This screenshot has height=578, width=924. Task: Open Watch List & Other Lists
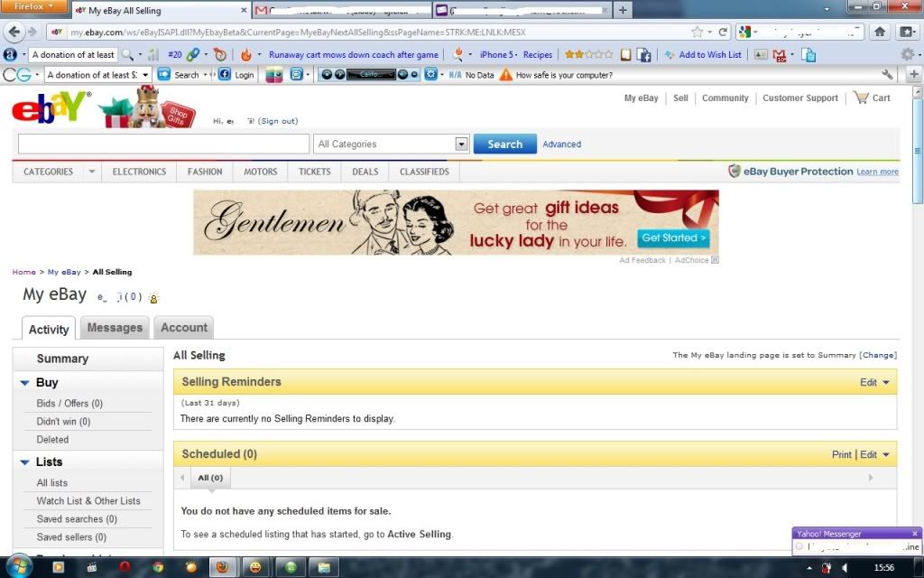coord(88,500)
